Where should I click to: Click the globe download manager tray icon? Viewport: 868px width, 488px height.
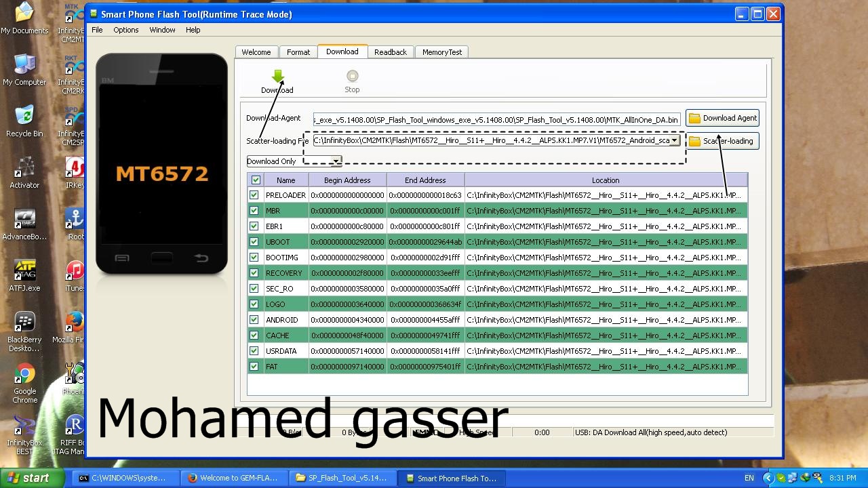click(x=805, y=478)
